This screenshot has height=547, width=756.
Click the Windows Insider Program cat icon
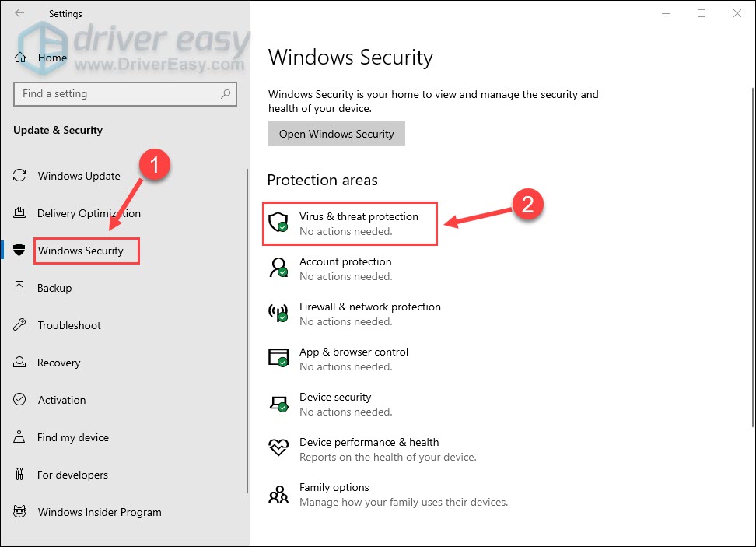pos(19,511)
